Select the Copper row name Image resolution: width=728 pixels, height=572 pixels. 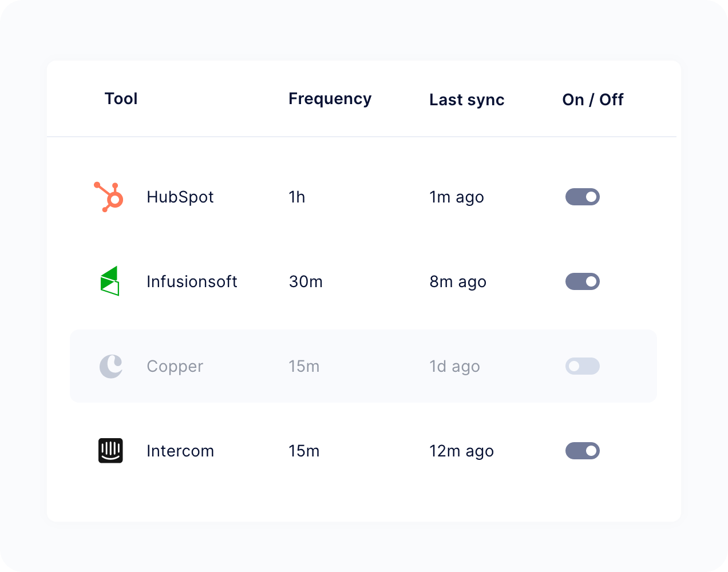click(x=175, y=366)
